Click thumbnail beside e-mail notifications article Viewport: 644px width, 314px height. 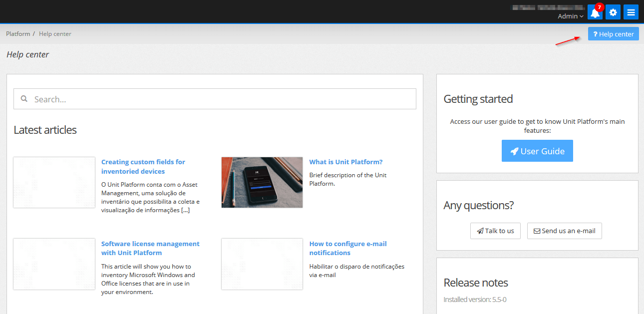(262, 264)
